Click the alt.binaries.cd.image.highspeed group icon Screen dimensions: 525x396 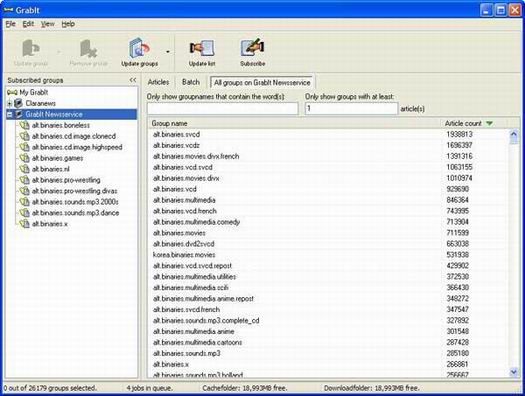tap(24, 147)
